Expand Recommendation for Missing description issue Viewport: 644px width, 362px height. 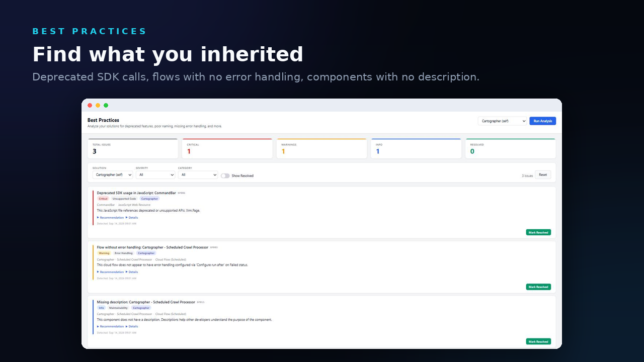[110, 326]
